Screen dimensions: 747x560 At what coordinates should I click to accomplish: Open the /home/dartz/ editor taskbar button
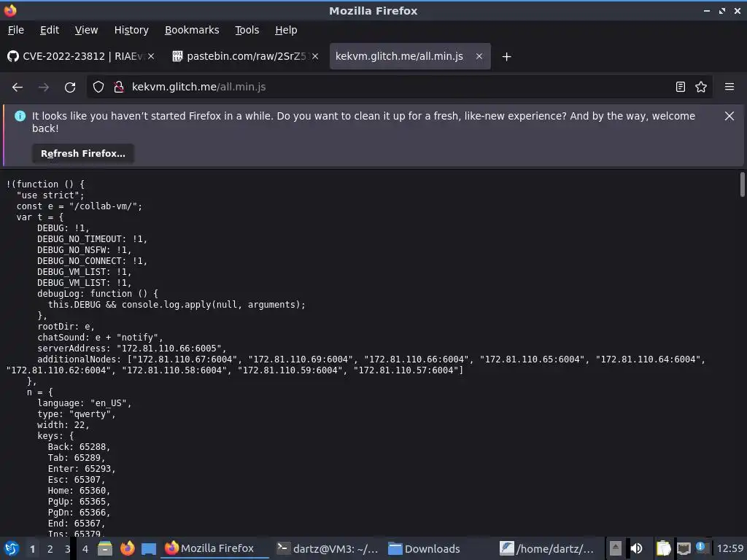pos(549,548)
